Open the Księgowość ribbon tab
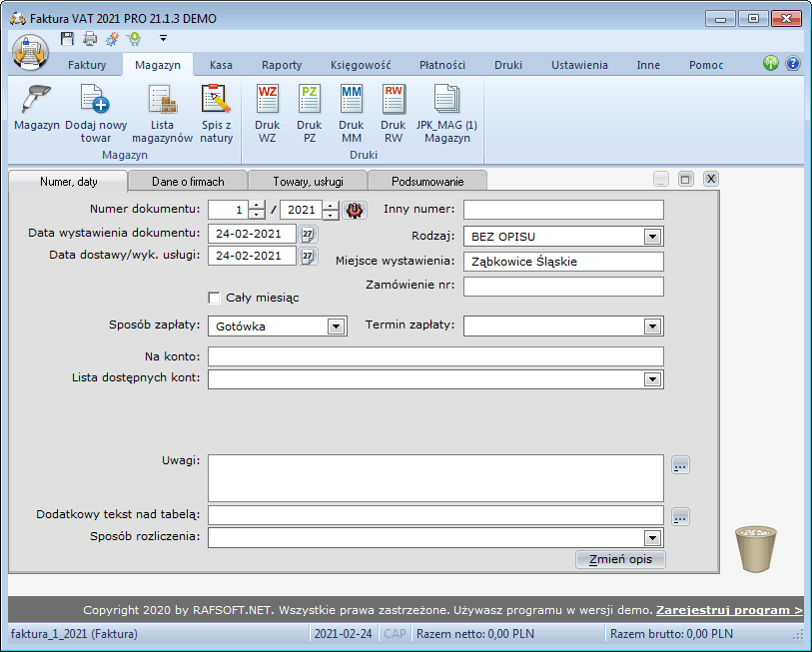The height and width of the screenshot is (652, 812). (361, 65)
